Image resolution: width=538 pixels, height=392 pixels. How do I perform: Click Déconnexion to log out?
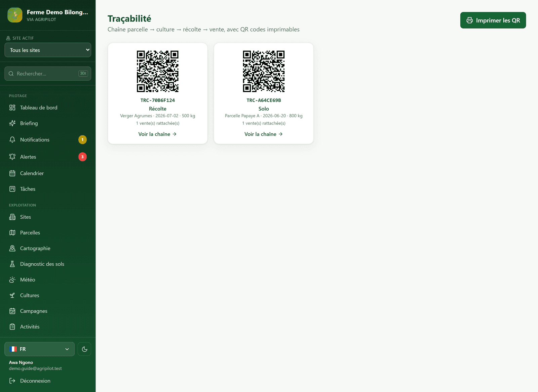[48, 381]
